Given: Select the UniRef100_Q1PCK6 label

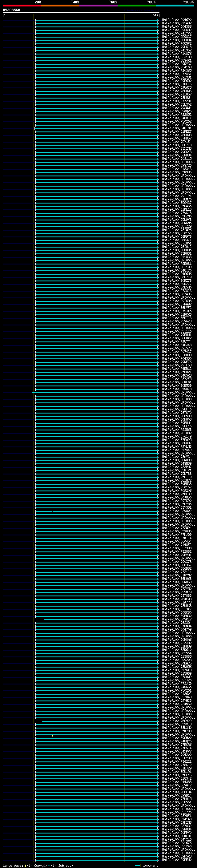Looking at the screenshot, I should [176, 314].
